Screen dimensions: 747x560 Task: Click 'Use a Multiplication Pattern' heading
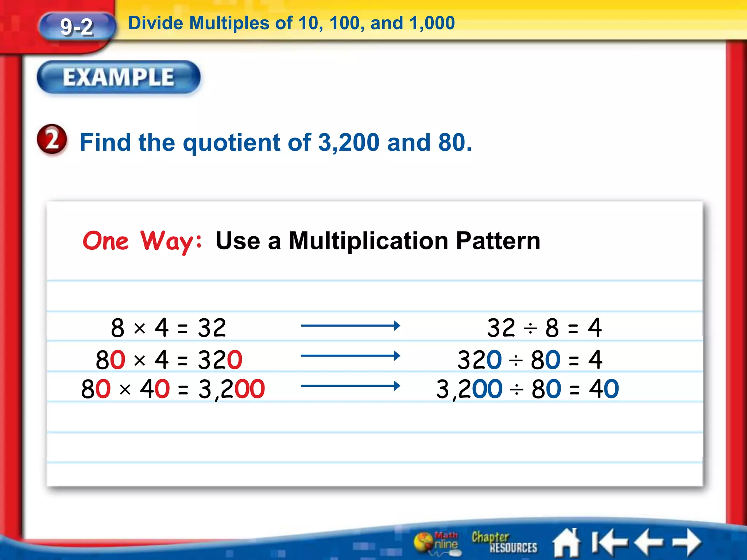378,241
